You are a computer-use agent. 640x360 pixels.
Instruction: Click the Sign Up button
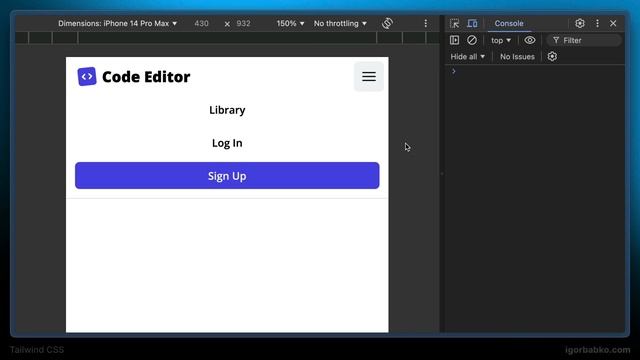(x=227, y=176)
